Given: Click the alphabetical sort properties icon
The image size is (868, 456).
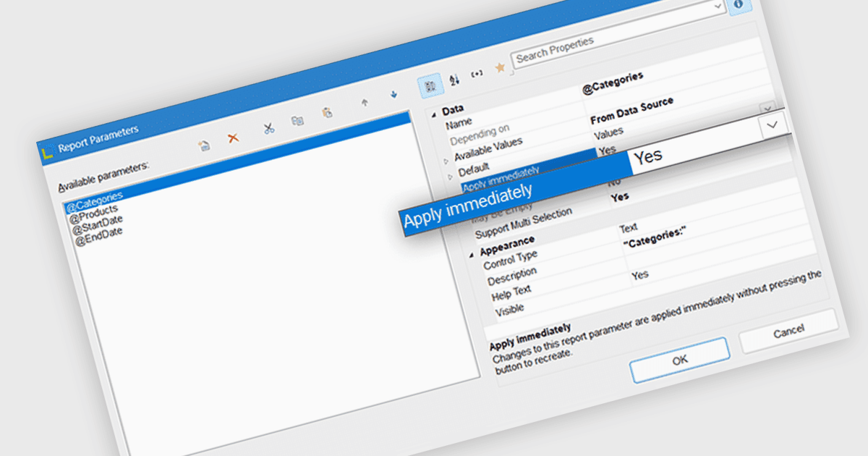Looking at the screenshot, I should point(454,80).
